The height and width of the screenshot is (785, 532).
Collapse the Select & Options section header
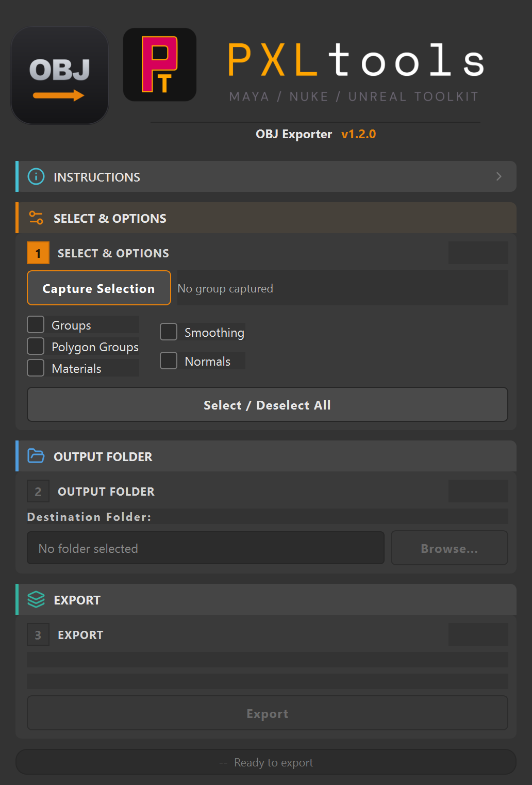coord(266,218)
